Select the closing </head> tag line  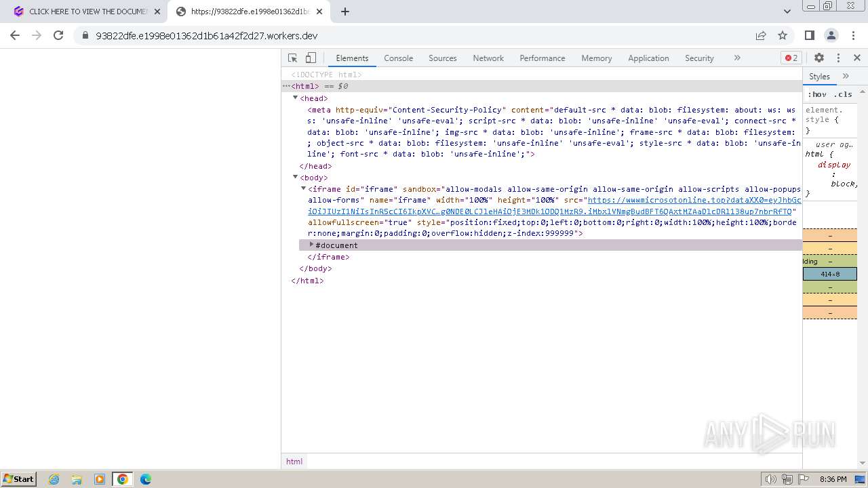click(x=315, y=166)
